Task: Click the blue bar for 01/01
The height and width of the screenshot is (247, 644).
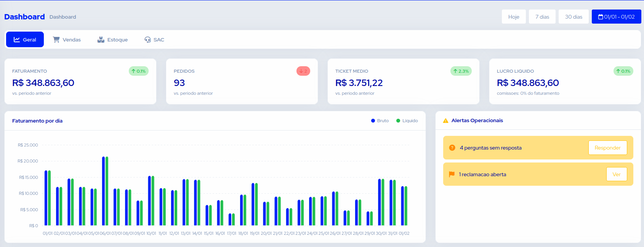Action: click(x=46, y=198)
